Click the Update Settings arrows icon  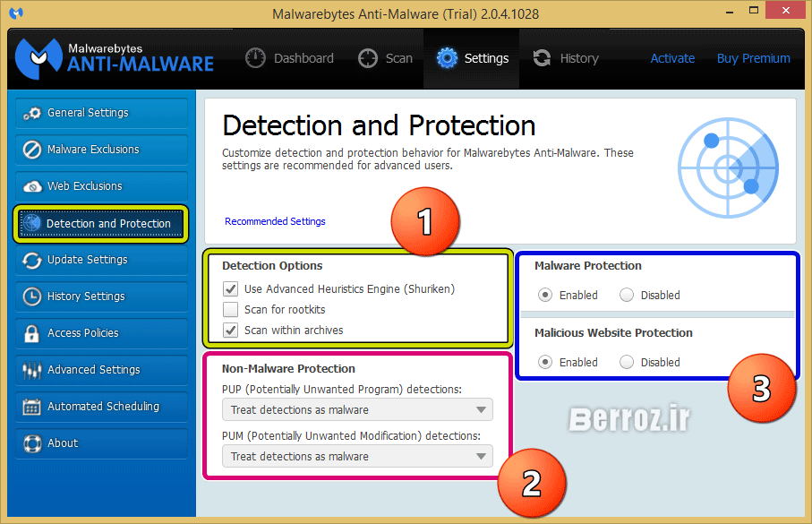(32, 260)
